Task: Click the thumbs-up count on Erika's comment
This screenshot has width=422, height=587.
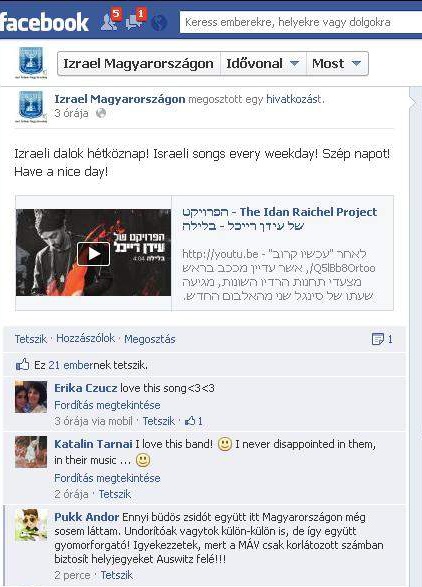Action: [x=194, y=421]
